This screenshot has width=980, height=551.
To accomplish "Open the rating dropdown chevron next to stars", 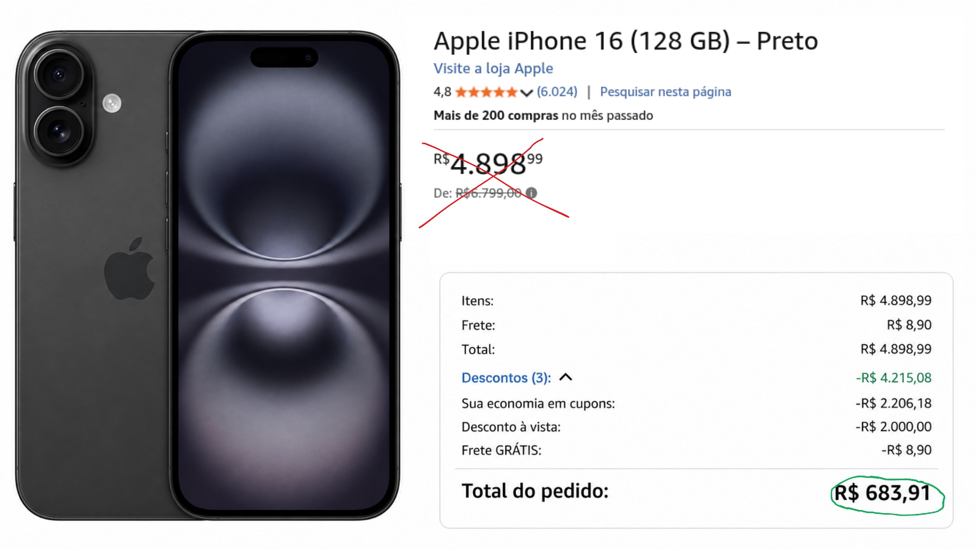I will coord(527,93).
